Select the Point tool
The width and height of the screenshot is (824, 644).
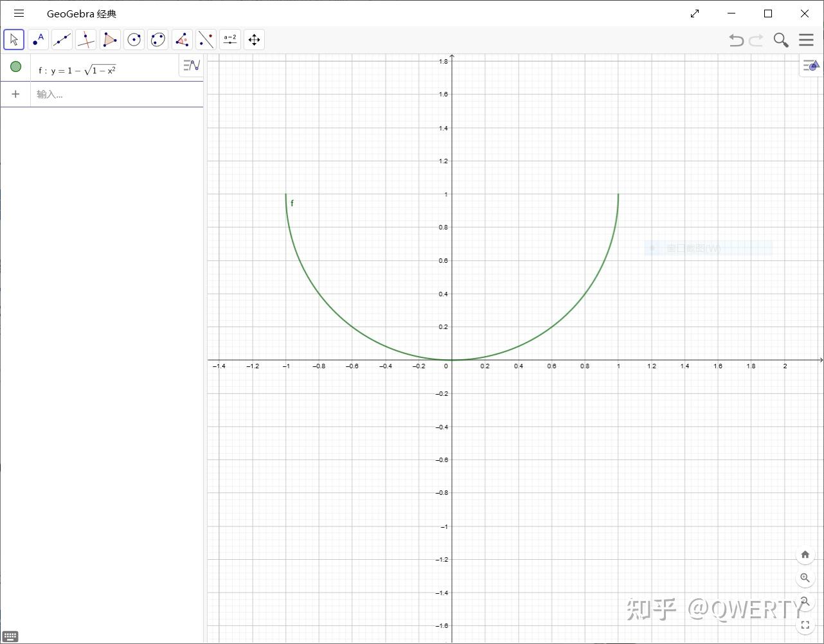(38, 39)
